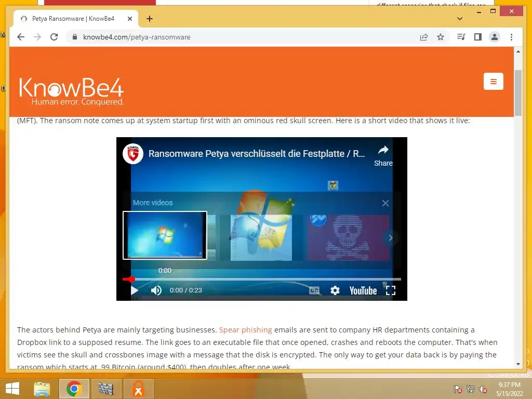532x399 pixels.
Task: Click the vertical scrollbar thumb
Action: click(518, 92)
